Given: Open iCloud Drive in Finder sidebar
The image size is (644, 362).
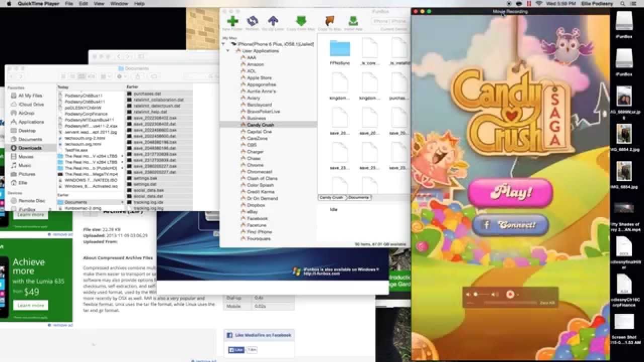Looking at the screenshot, I should point(31,104).
